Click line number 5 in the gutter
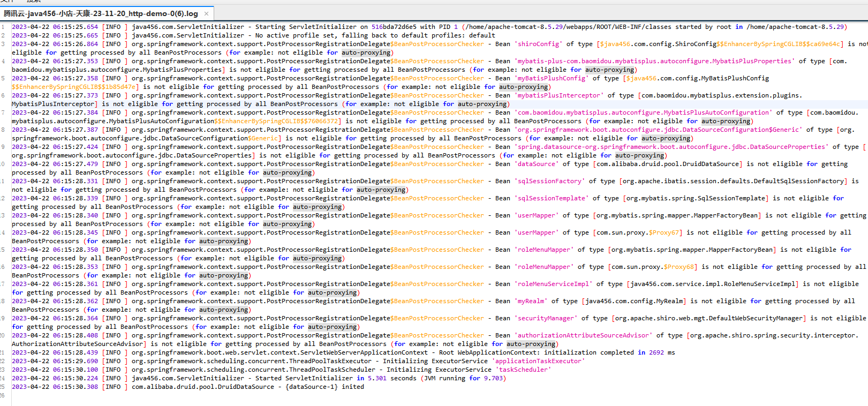The height and width of the screenshot is (406, 868). pyautogui.click(x=3, y=78)
